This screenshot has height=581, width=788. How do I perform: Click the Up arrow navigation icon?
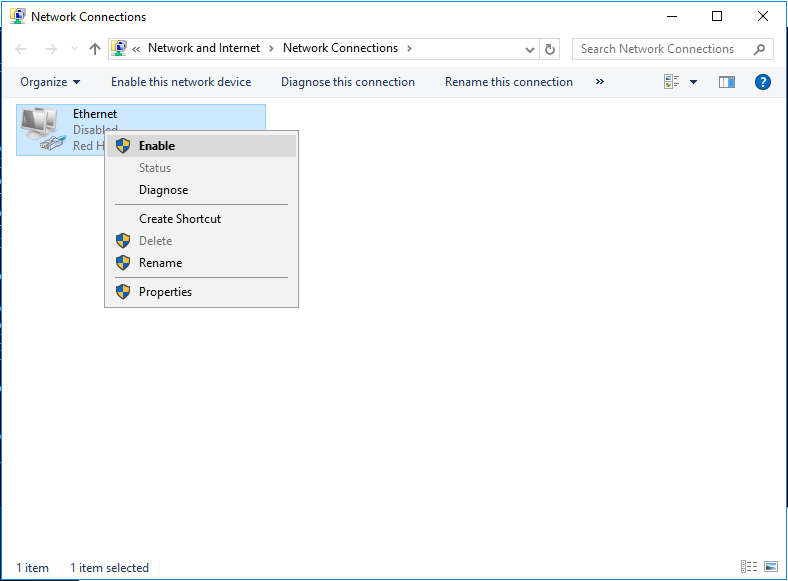tap(95, 49)
